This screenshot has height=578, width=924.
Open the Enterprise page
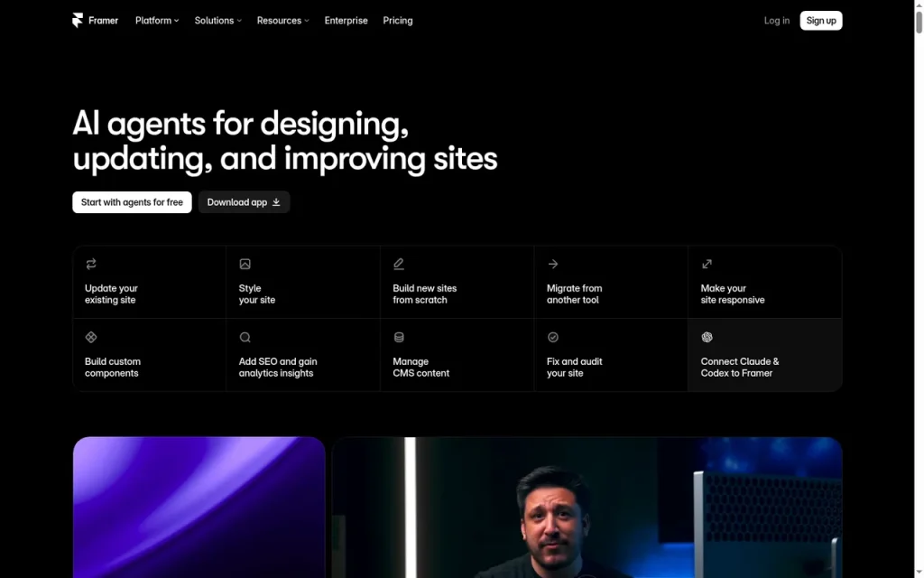point(346,20)
